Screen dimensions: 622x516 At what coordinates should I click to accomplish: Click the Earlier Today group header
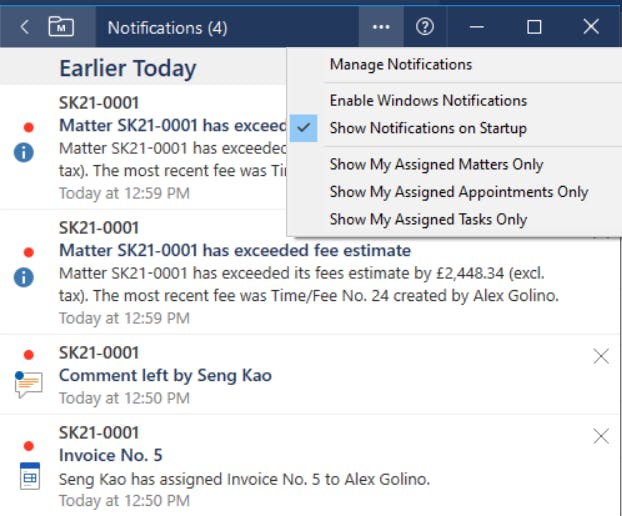point(127,68)
